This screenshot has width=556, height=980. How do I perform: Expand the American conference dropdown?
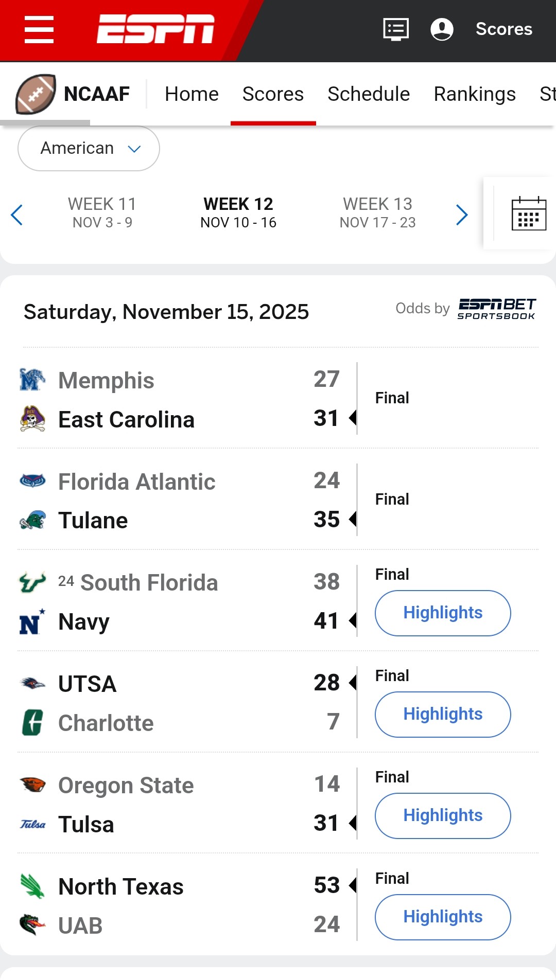[89, 148]
